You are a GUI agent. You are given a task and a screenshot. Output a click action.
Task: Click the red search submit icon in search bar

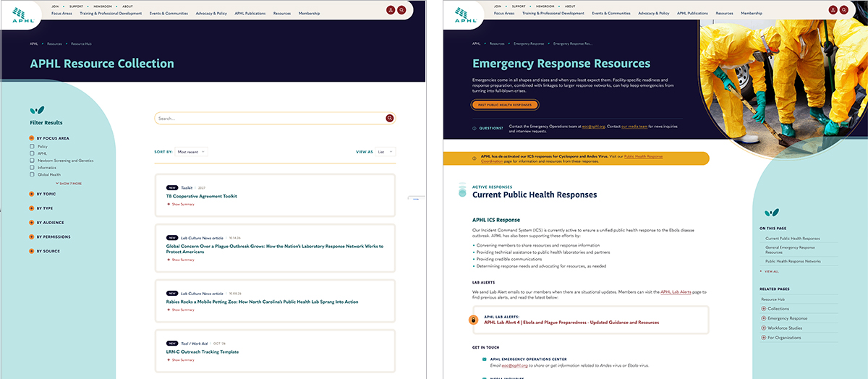[390, 118]
